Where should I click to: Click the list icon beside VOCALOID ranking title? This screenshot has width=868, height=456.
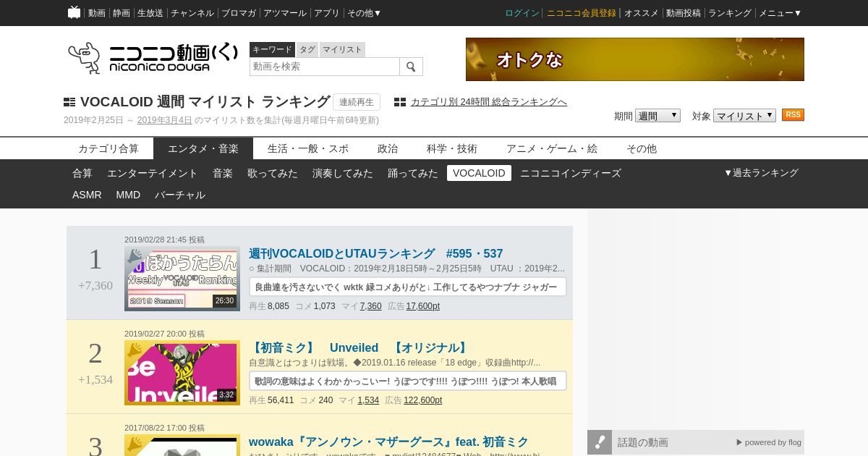pyautogui.click(x=69, y=102)
